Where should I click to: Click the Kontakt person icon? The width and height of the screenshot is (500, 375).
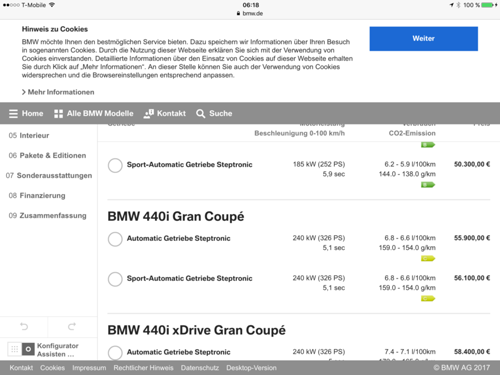pyautogui.click(x=148, y=114)
